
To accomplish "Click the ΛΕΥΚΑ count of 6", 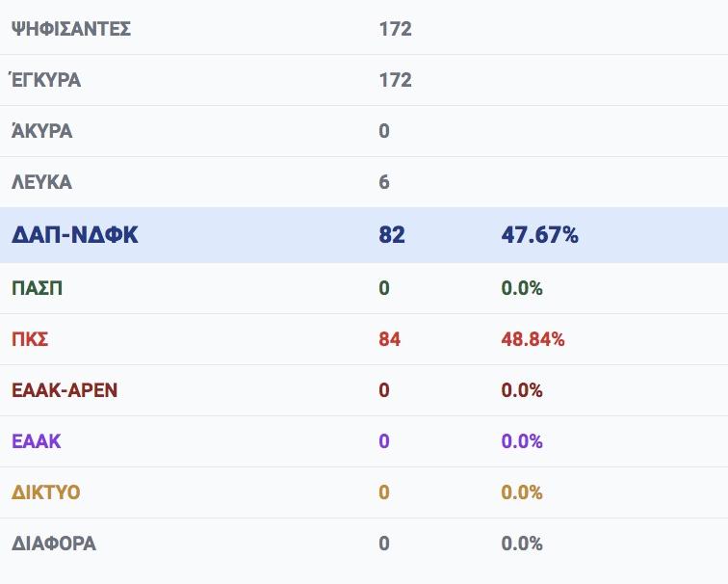I will pos(384,182).
